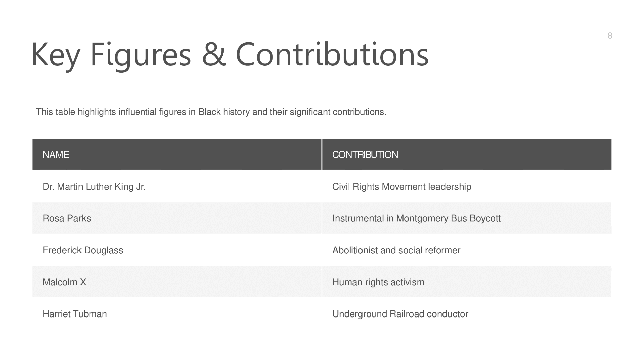Screen dimensions: 644x362
Task: Click the Harriet Tubman name cell
Action: coord(75,314)
